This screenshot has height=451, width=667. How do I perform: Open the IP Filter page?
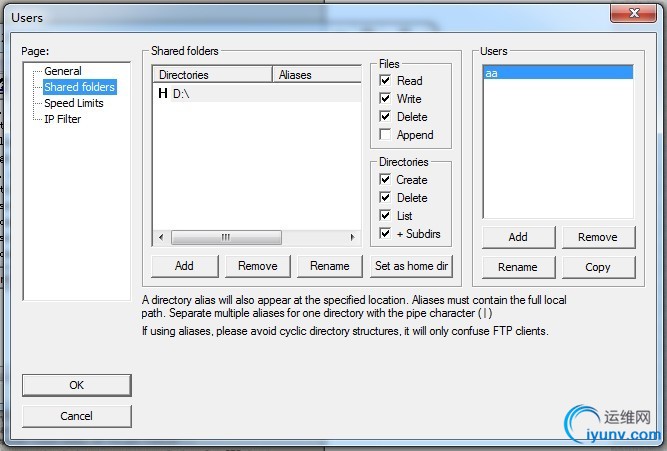63,119
